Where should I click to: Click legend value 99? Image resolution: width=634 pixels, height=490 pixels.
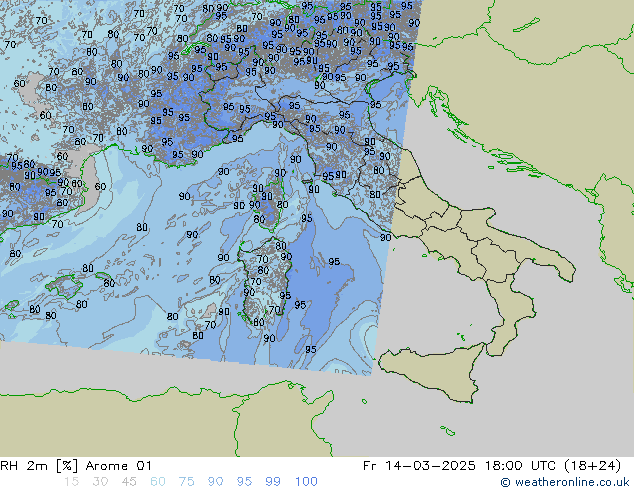click(273, 482)
